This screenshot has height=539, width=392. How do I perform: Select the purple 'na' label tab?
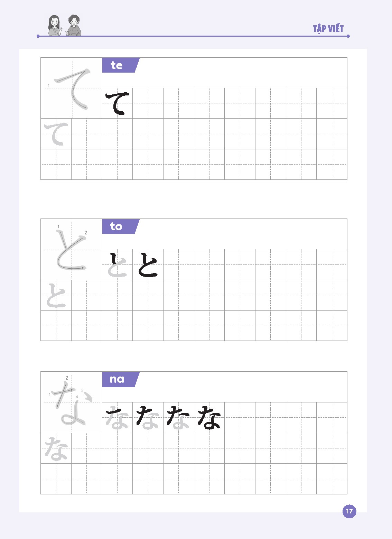click(121, 379)
